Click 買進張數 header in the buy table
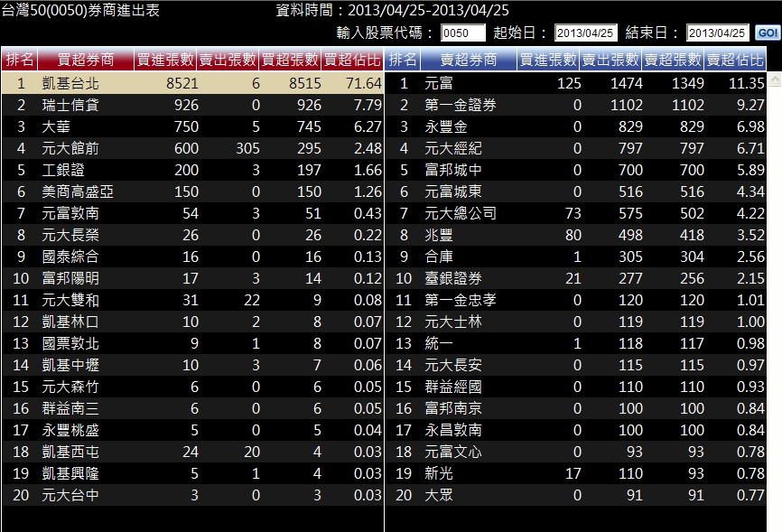The width and height of the screenshot is (782, 532). 165,60
